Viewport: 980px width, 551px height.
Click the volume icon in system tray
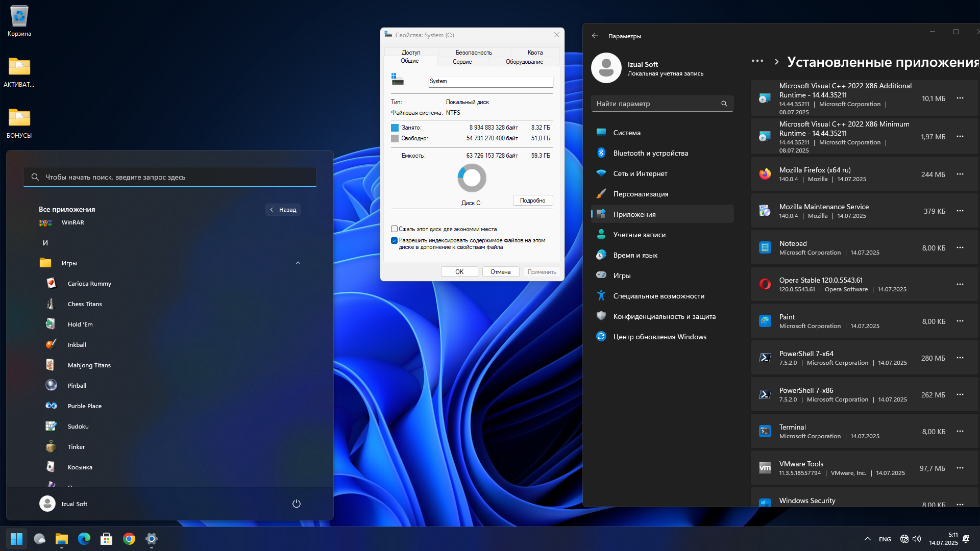[917, 539]
